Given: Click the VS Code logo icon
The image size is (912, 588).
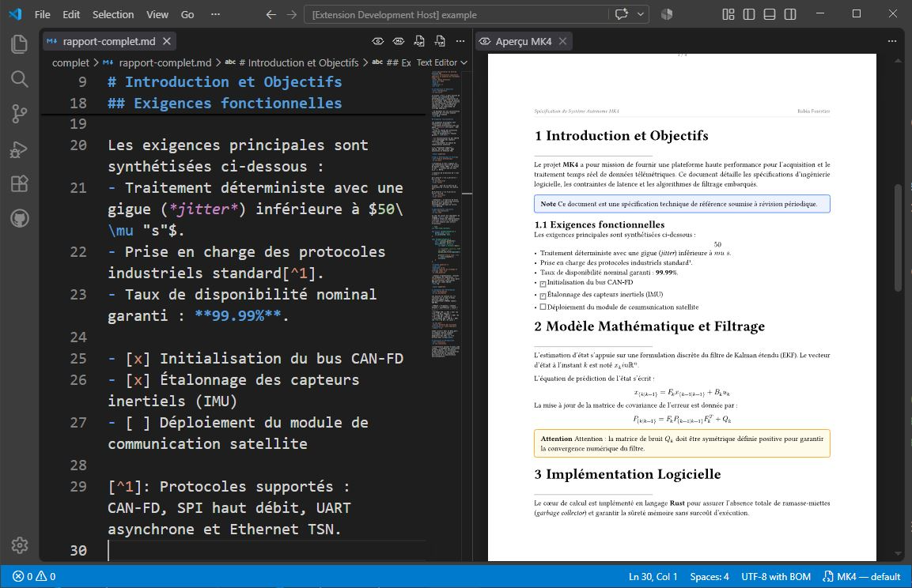Looking at the screenshot, I should click(15, 14).
